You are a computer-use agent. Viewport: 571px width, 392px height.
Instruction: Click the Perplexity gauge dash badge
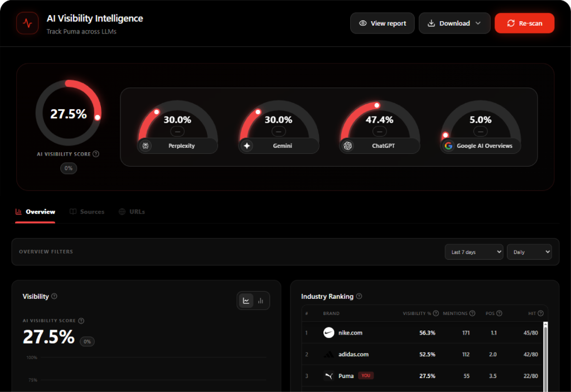point(177,132)
